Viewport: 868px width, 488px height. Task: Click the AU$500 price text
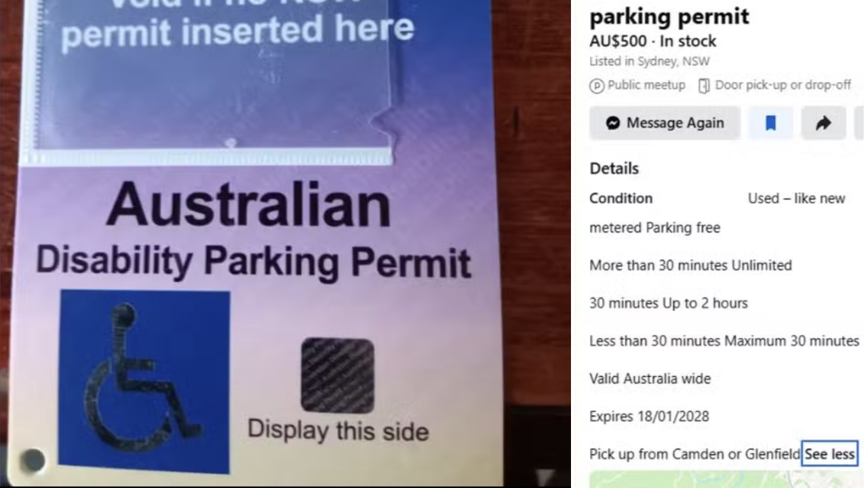[x=618, y=41]
